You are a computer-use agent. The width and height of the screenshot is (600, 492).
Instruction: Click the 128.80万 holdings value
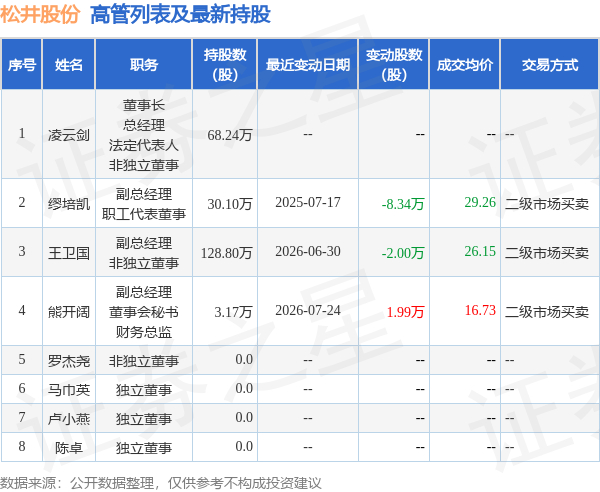click(227, 253)
